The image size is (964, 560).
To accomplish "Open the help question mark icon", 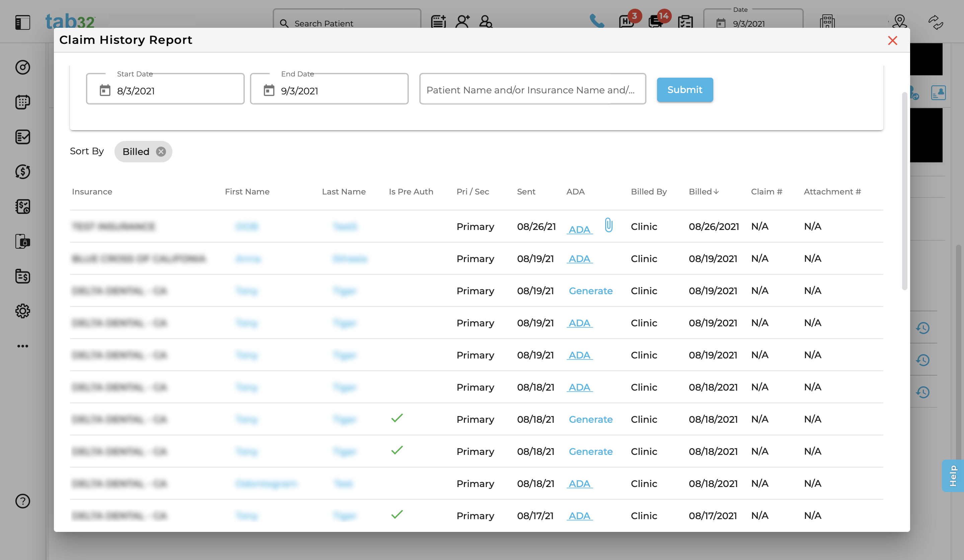I will click(22, 501).
